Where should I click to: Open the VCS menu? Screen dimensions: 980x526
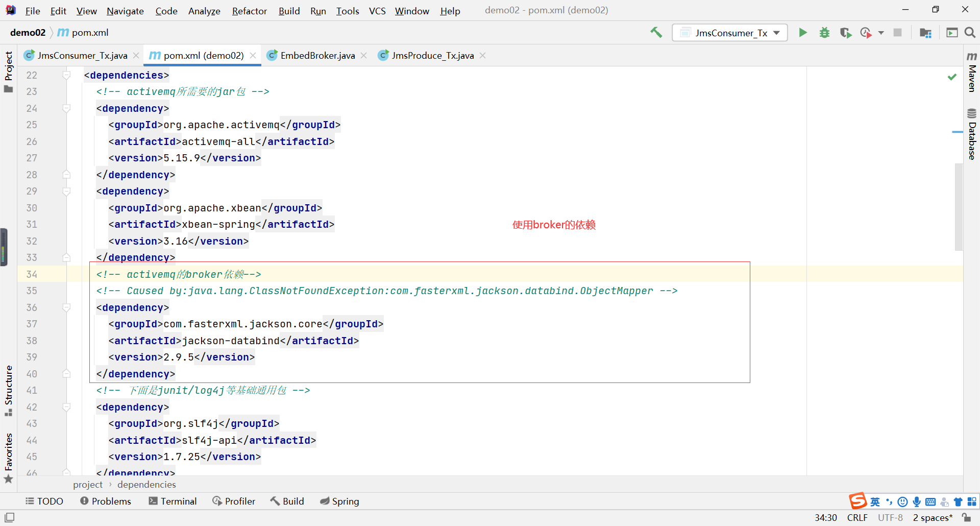pyautogui.click(x=377, y=11)
